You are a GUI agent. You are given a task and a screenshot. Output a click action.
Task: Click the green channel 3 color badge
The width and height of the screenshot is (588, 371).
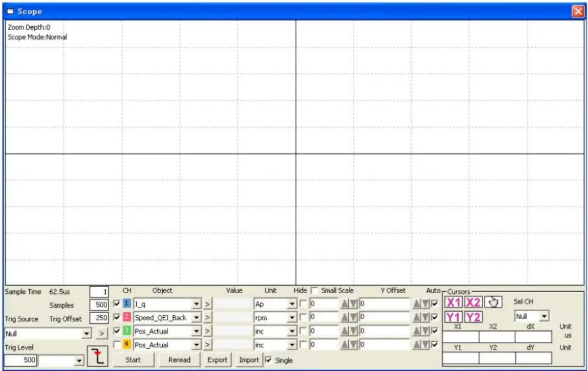(x=128, y=331)
